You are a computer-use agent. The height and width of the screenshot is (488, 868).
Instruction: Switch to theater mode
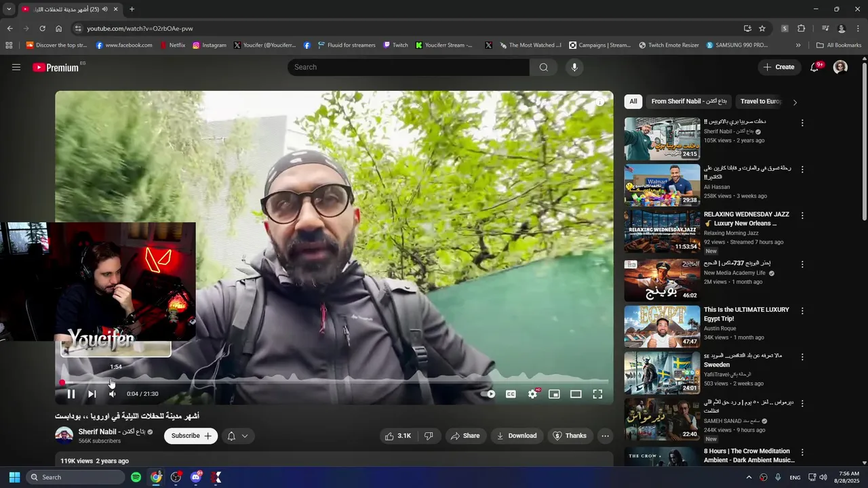tap(576, 394)
